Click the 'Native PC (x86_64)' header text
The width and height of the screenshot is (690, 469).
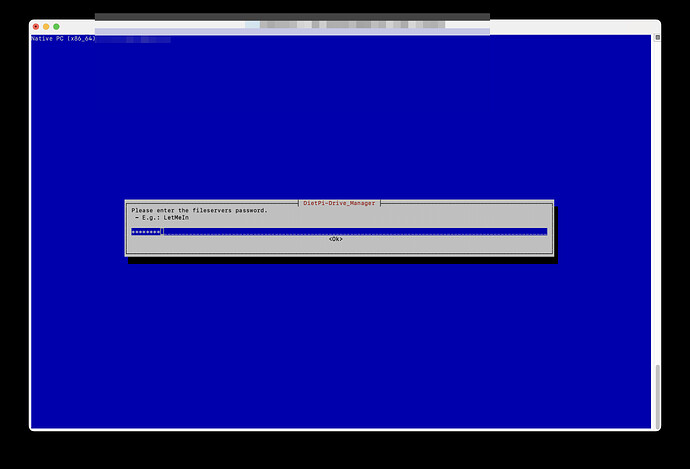(x=62, y=38)
